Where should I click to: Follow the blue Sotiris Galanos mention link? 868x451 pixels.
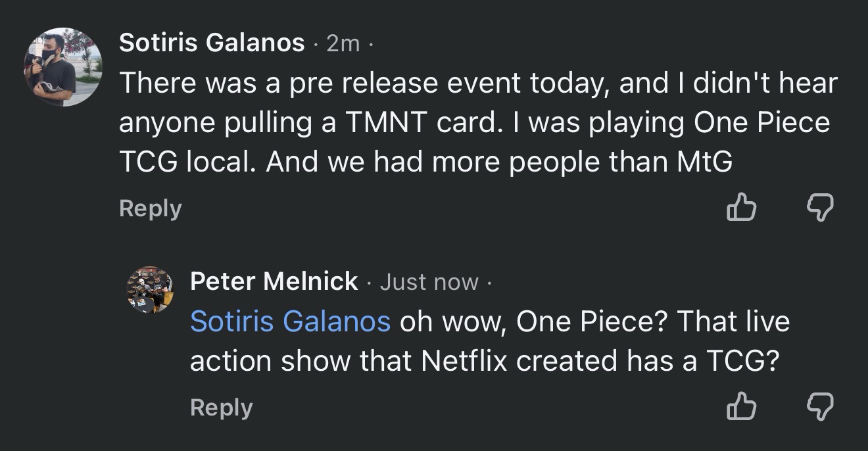(290, 321)
